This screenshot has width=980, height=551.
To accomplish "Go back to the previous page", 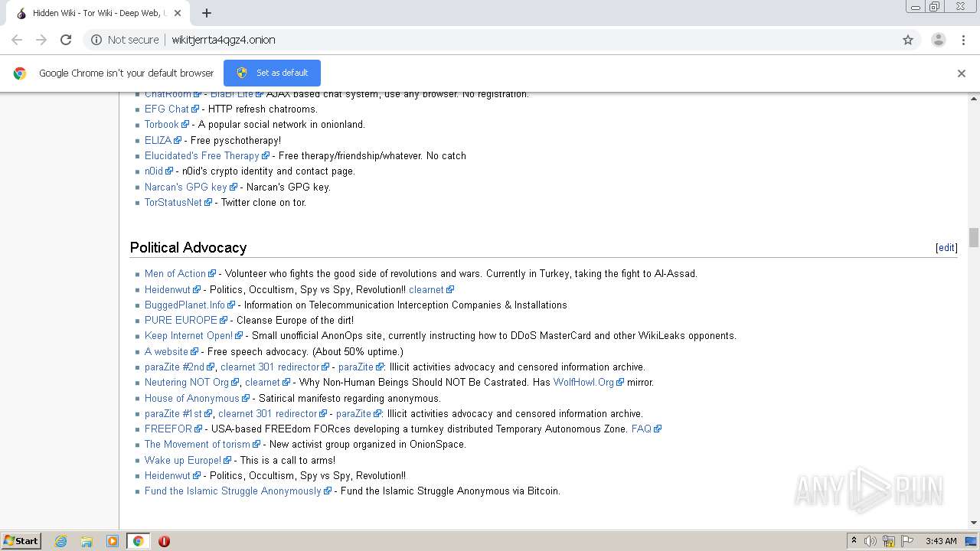I will pyautogui.click(x=17, y=40).
